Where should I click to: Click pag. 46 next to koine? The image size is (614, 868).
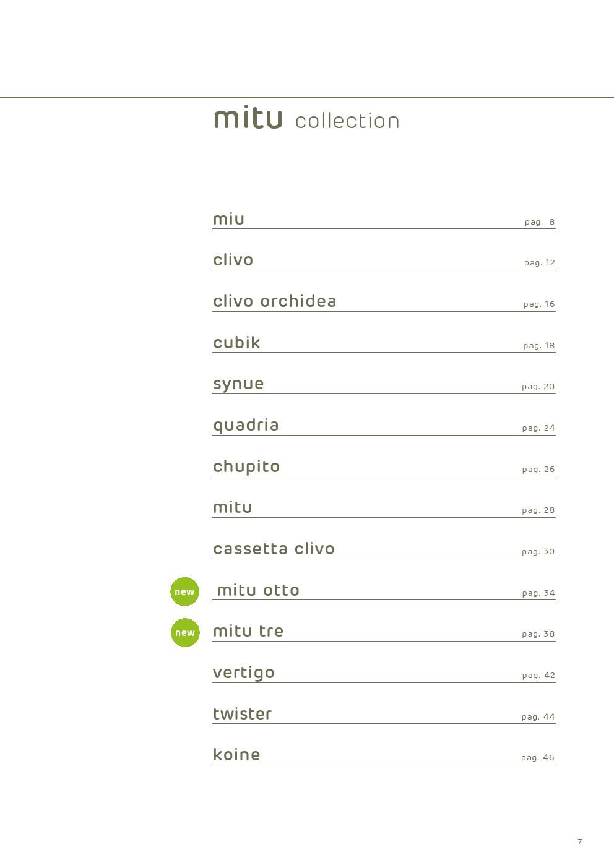(x=538, y=758)
